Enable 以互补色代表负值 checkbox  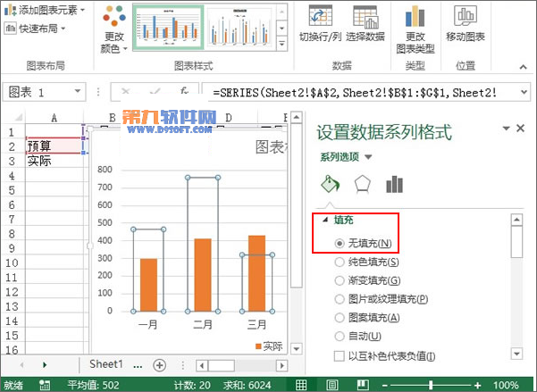[x=339, y=356]
